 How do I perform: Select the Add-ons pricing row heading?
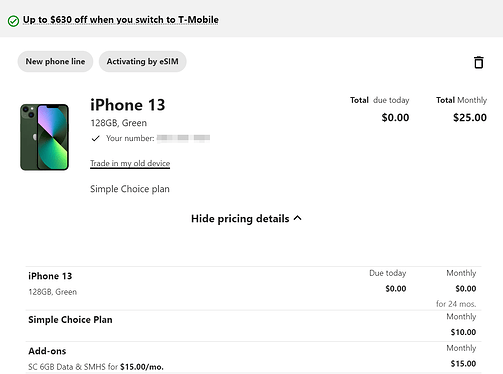[47, 351]
